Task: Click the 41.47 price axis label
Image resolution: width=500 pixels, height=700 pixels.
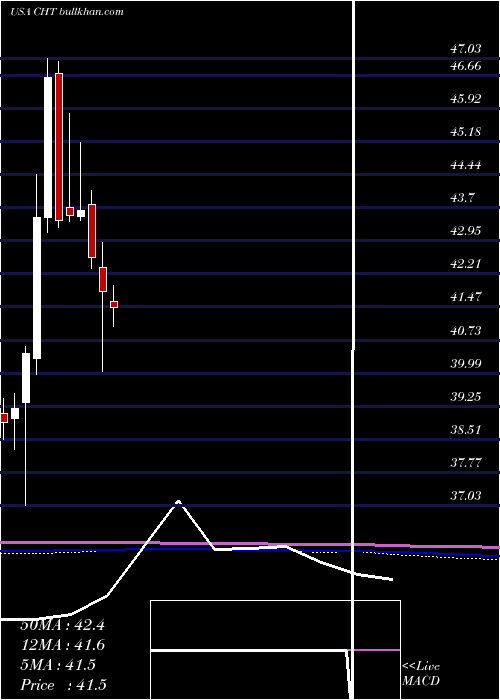Action: (466, 297)
